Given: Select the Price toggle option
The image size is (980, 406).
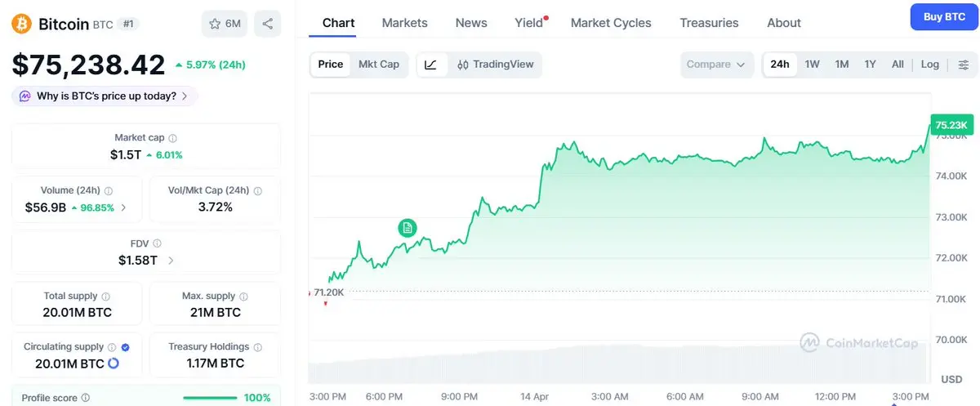Looking at the screenshot, I should point(331,65).
